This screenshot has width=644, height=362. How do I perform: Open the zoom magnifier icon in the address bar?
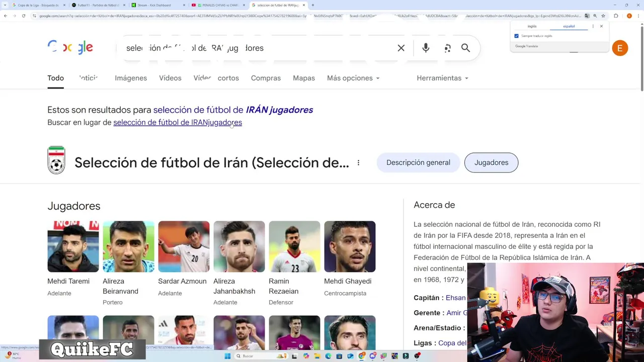[x=595, y=16]
